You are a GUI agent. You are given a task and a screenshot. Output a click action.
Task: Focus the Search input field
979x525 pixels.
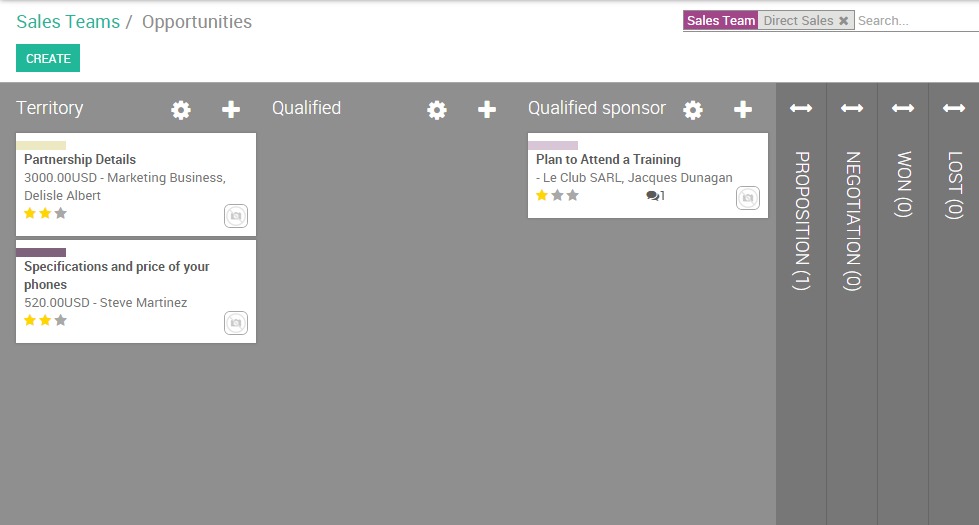915,21
